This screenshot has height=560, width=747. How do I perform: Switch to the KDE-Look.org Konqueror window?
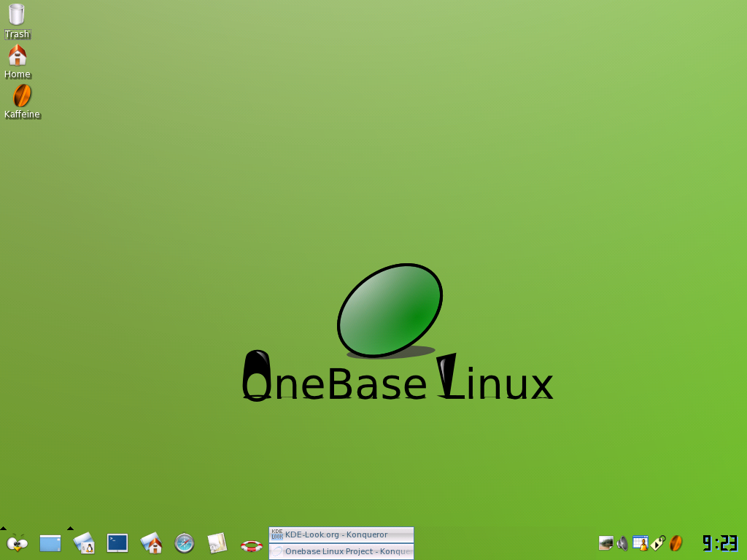pyautogui.click(x=341, y=534)
